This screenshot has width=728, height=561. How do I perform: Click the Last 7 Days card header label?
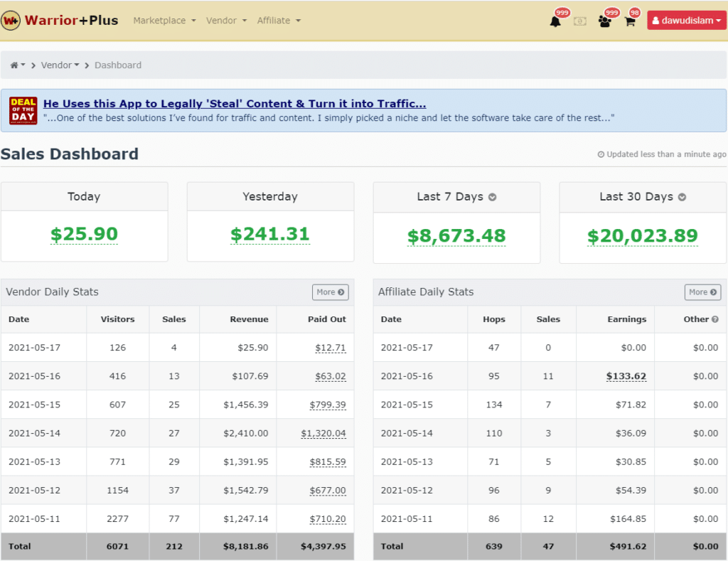[450, 197]
